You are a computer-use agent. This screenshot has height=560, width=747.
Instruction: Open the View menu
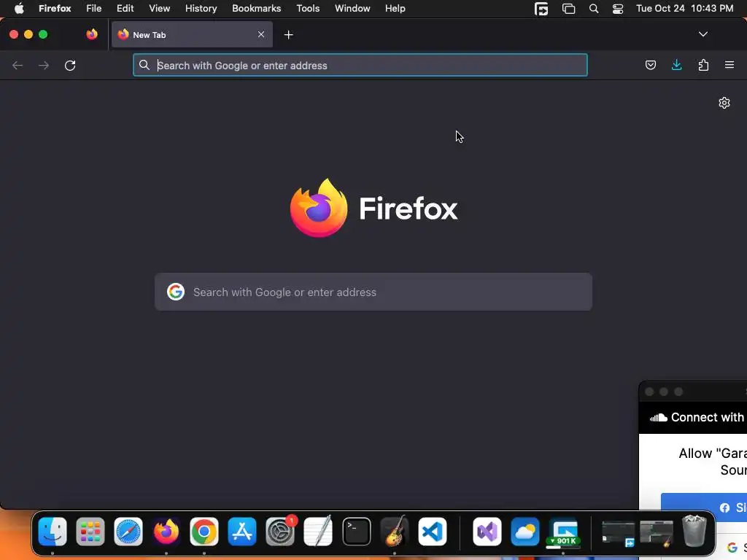tap(160, 9)
